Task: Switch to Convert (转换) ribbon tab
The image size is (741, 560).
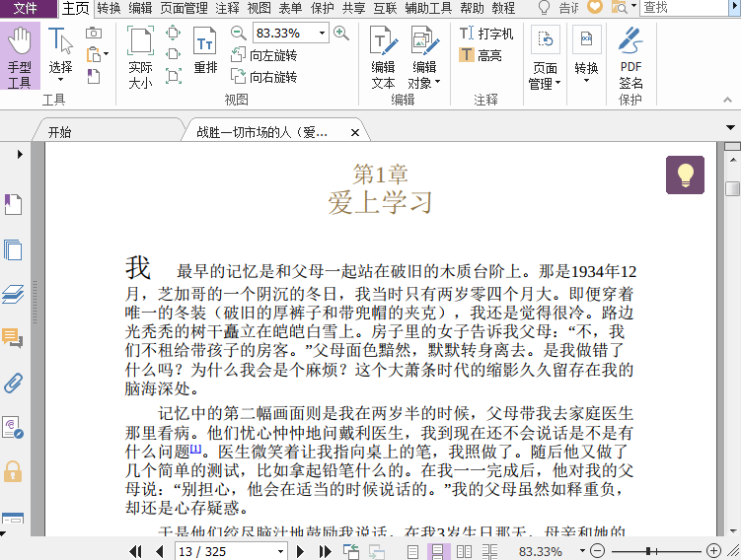Action: coord(110,8)
